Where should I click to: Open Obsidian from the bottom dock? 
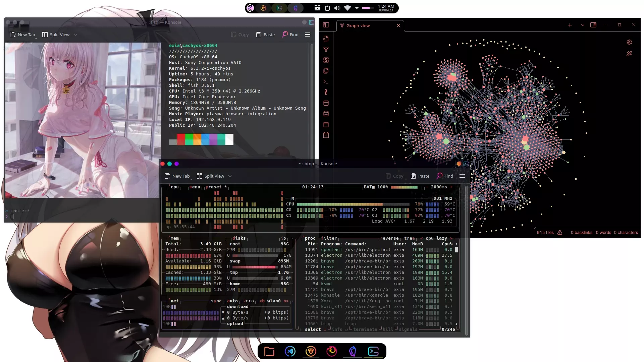pyautogui.click(x=353, y=351)
